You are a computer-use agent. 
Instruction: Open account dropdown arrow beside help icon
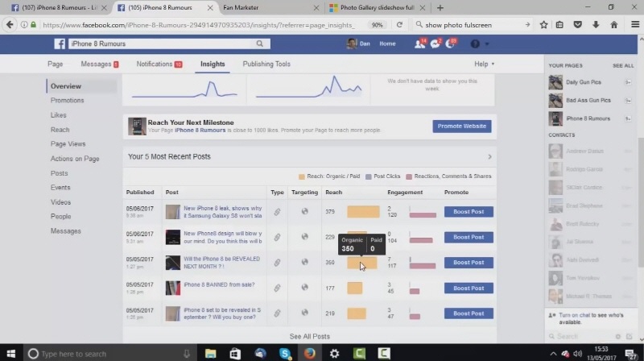pyautogui.click(x=487, y=44)
